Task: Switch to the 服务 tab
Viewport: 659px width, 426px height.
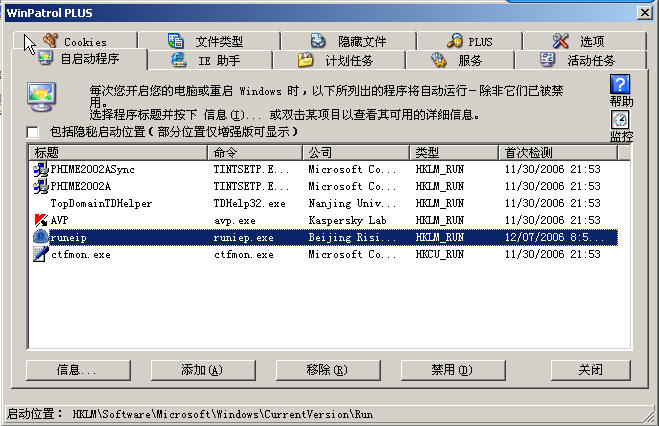Action: click(x=460, y=60)
